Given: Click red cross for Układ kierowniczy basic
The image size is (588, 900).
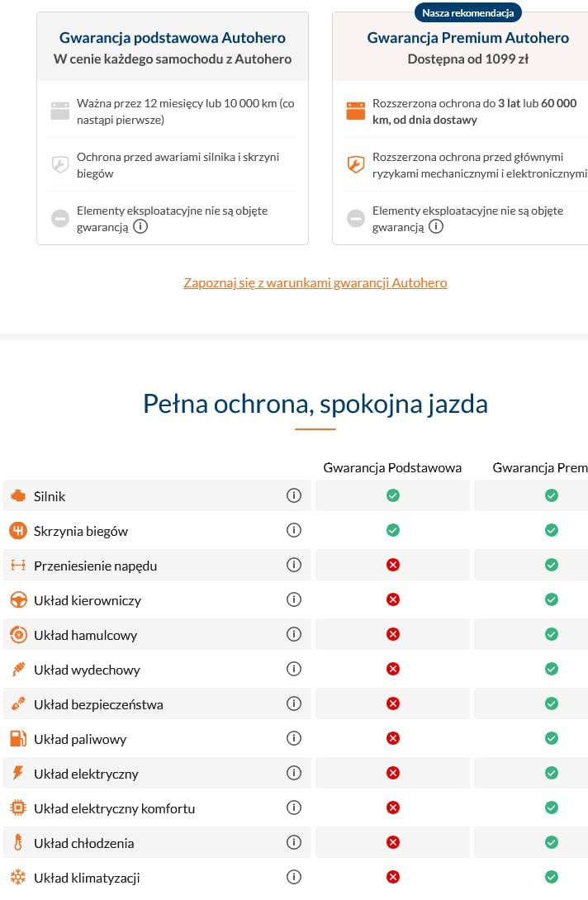Looking at the screenshot, I should tap(393, 599).
